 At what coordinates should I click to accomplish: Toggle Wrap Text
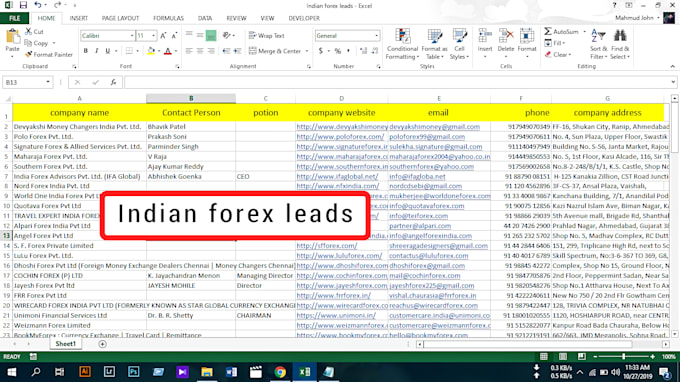pyautogui.click(x=267, y=36)
